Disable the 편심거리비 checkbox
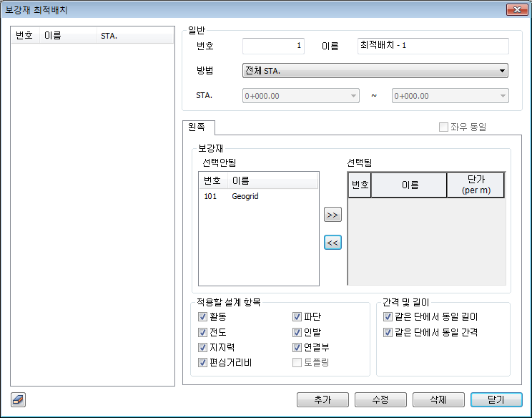 coord(203,362)
